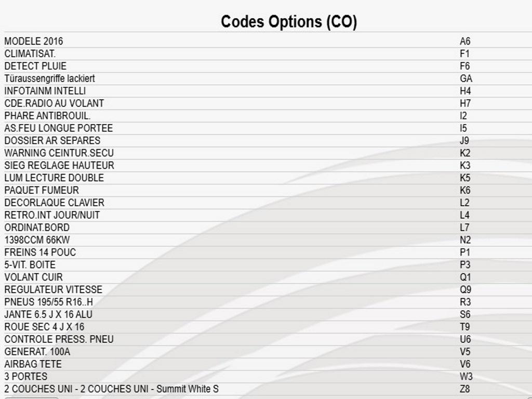Select REGULATEUR VITESSE row
Screen dimensions: 532x399
click(266, 290)
